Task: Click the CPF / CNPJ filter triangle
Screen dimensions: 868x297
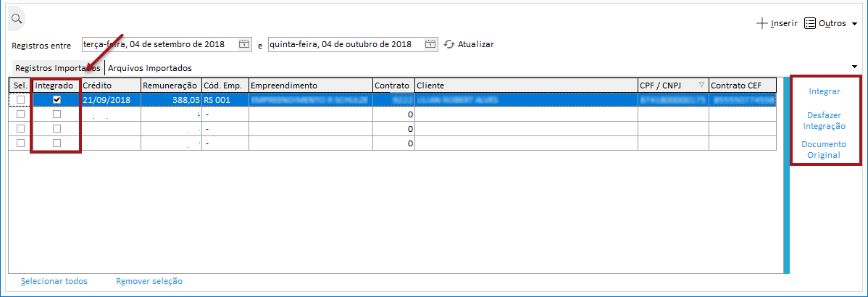Action: point(702,85)
